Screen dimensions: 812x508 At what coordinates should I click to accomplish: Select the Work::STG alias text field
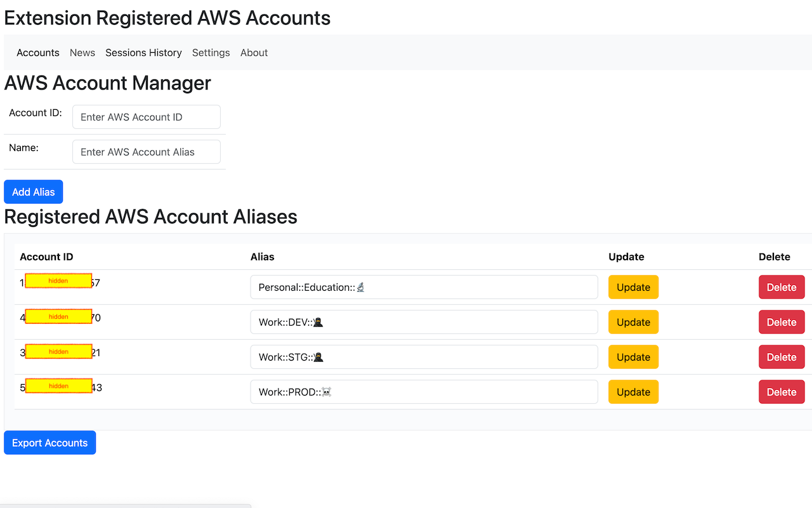tap(423, 357)
